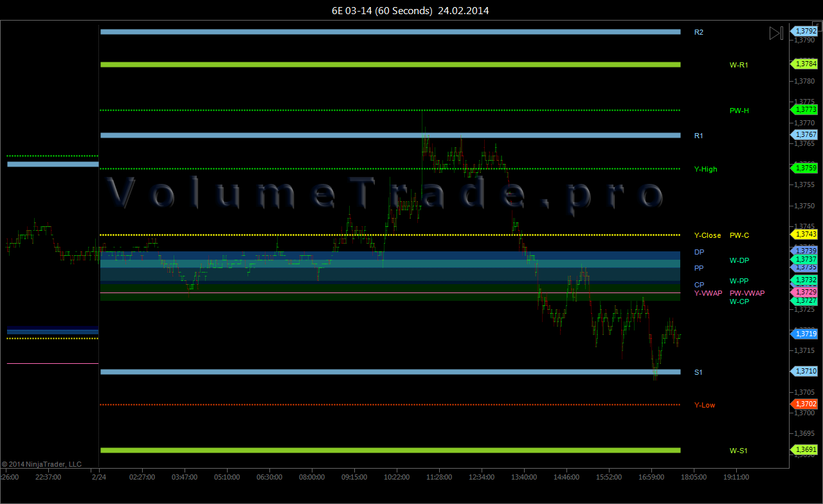This screenshot has height=504, width=823.
Task: Click the R1 level label
Action: click(699, 136)
